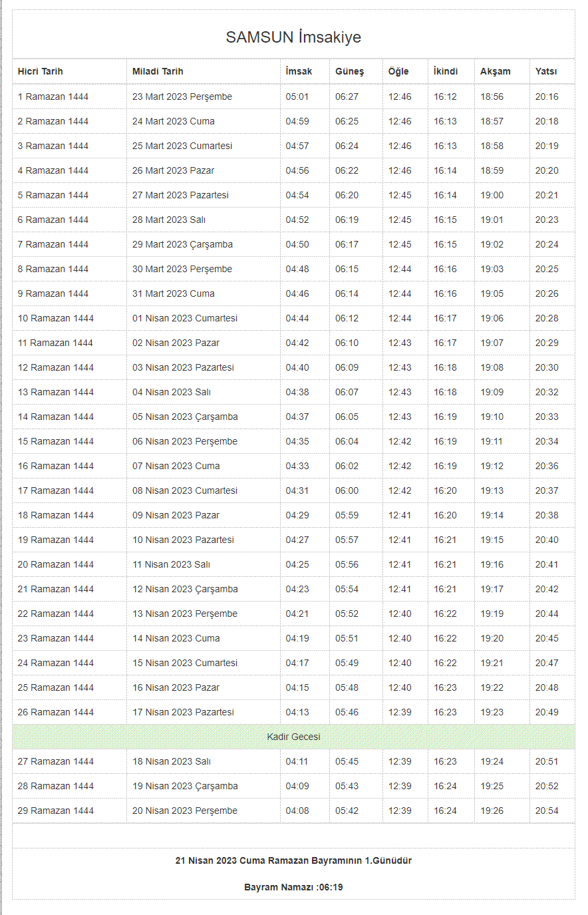Select the Bayram Namazı :06:19 text
Image resolution: width=588 pixels, height=915 pixels.
point(293,887)
